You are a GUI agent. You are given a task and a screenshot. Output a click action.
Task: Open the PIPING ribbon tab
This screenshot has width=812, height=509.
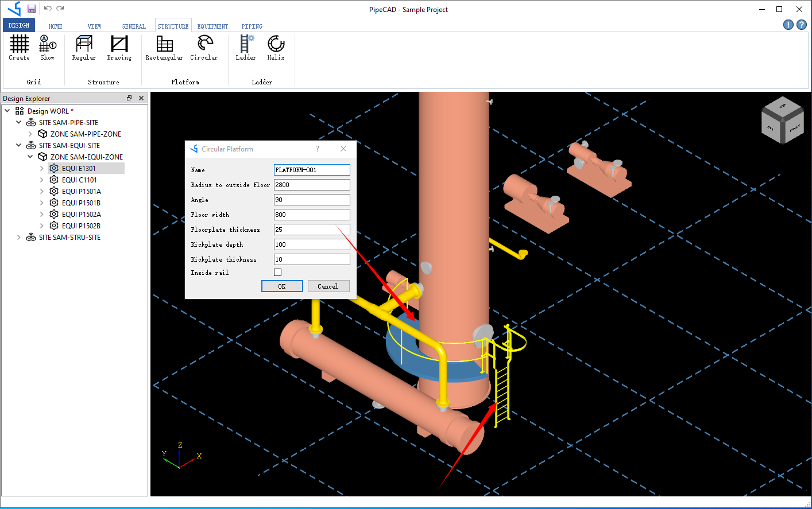pos(252,26)
